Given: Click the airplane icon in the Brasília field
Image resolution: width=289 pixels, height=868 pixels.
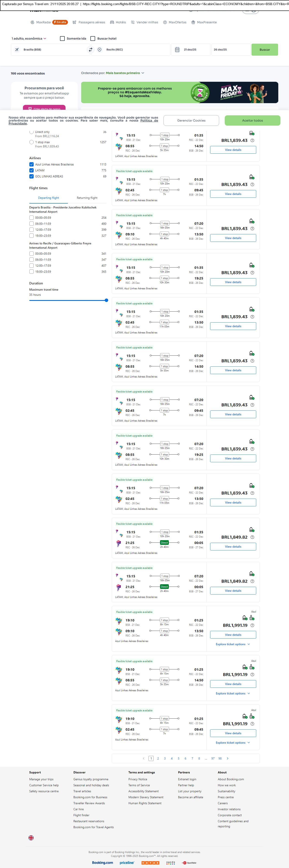Looking at the screenshot, I should click(17, 49).
